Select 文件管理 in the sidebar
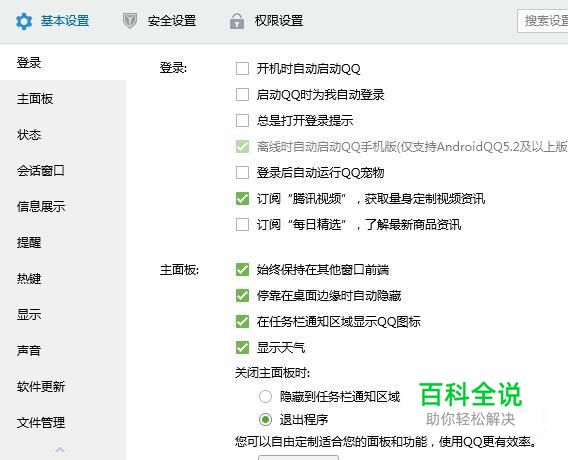The width and height of the screenshot is (568, 460). pos(41,422)
